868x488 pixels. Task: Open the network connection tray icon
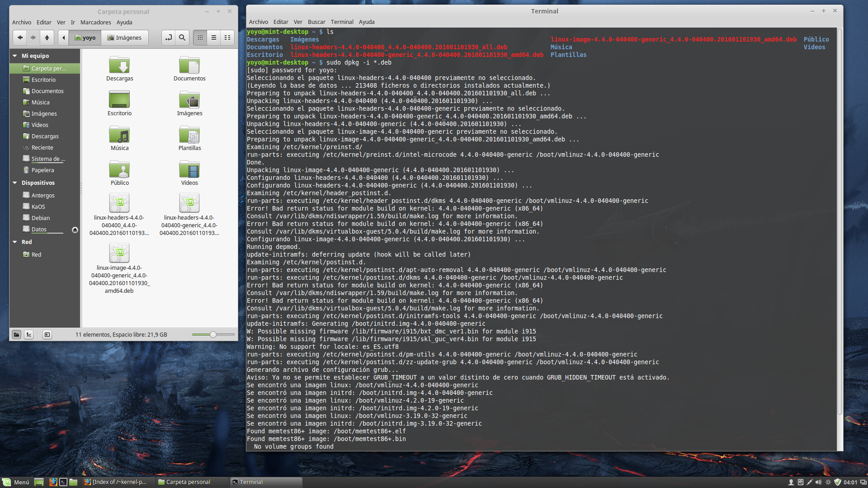coord(809,482)
